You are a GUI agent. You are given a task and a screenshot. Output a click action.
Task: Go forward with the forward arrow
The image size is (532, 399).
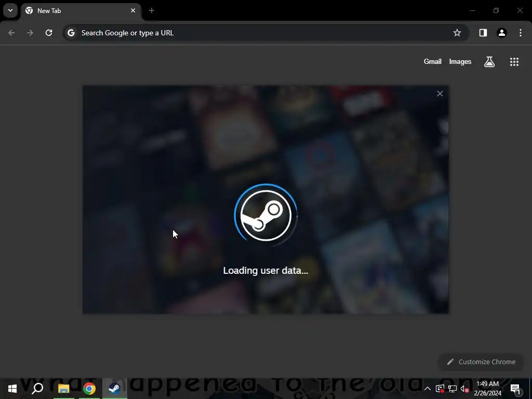click(30, 33)
